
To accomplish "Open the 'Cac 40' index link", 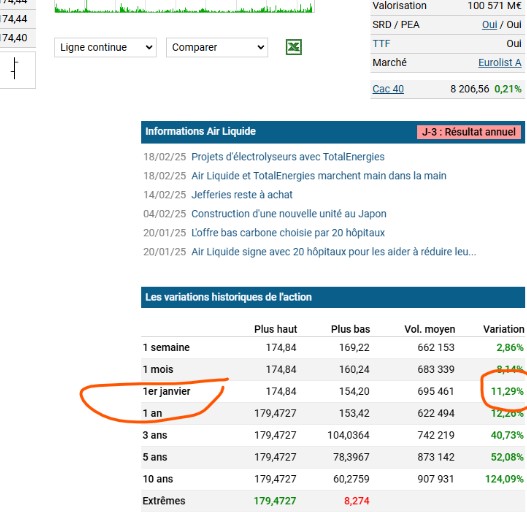I will point(388,89).
